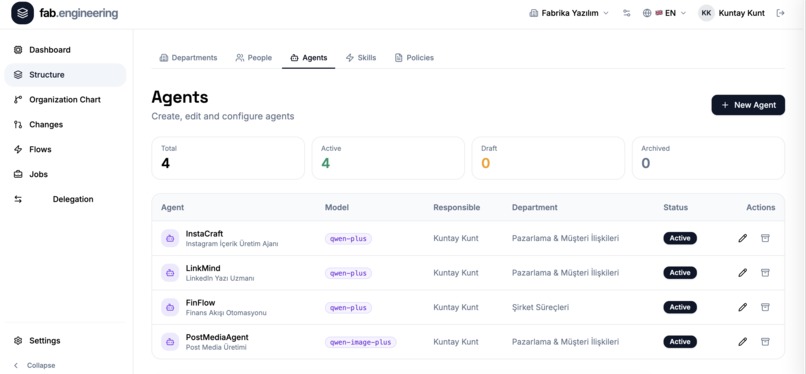Click the New Agent button

pyautogui.click(x=748, y=105)
